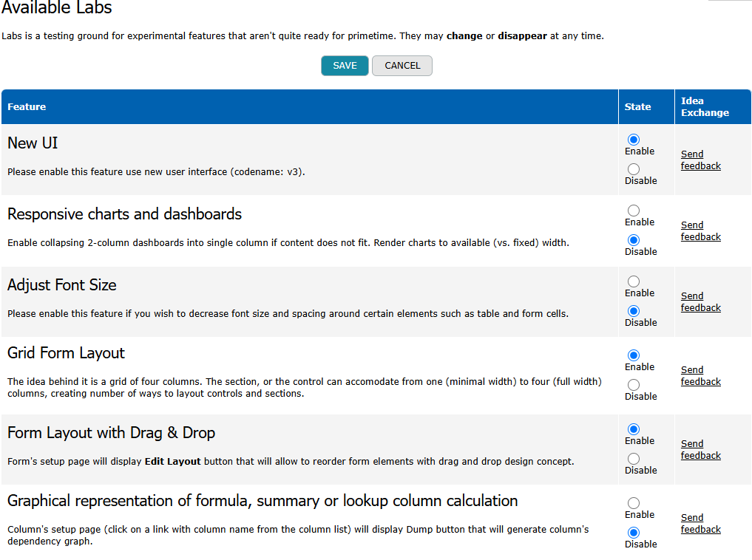The image size is (752, 560).
Task: Send feedback for Grid Form Layout
Action: coord(701,375)
